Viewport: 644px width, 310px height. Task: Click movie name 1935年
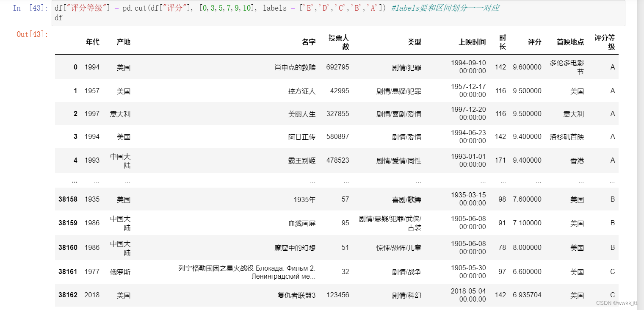(305, 199)
